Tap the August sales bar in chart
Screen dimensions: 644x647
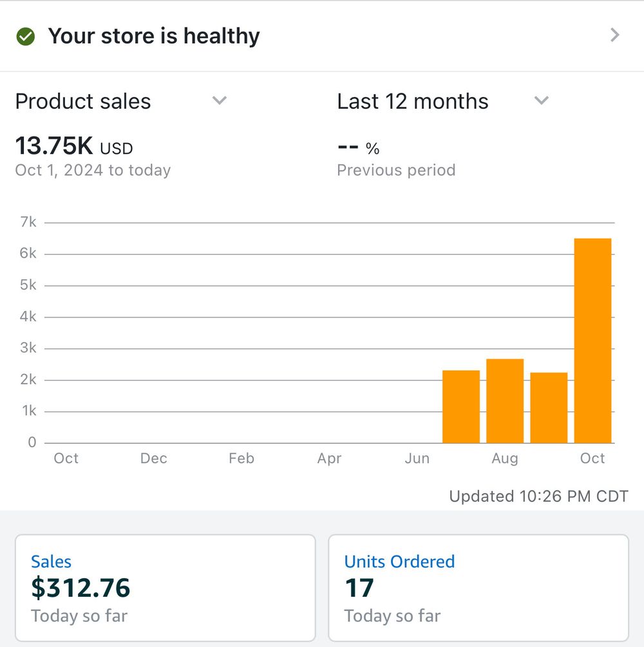[x=505, y=400]
